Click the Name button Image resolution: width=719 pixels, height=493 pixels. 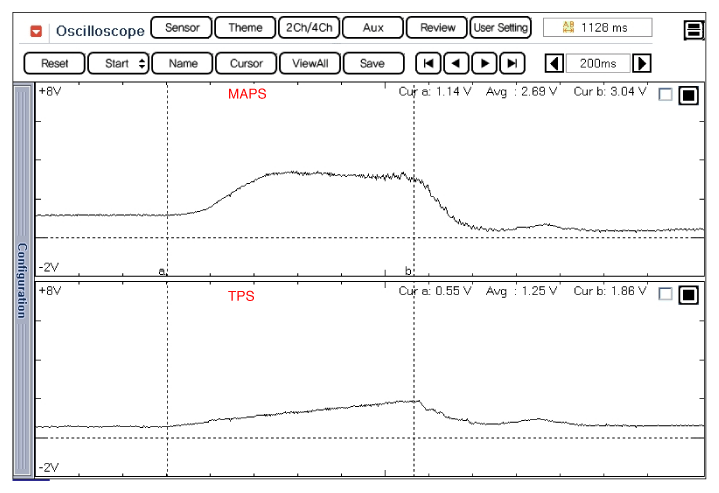coord(183,63)
